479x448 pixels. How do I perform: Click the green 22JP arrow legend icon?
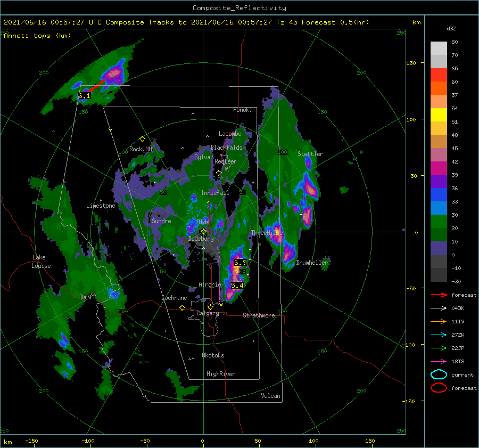click(439, 348)
